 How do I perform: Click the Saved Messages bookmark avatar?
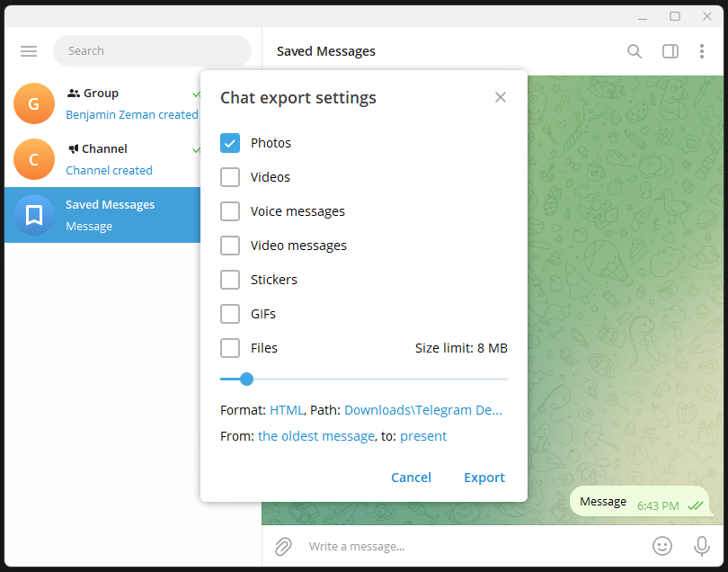[x=34, y=215]
